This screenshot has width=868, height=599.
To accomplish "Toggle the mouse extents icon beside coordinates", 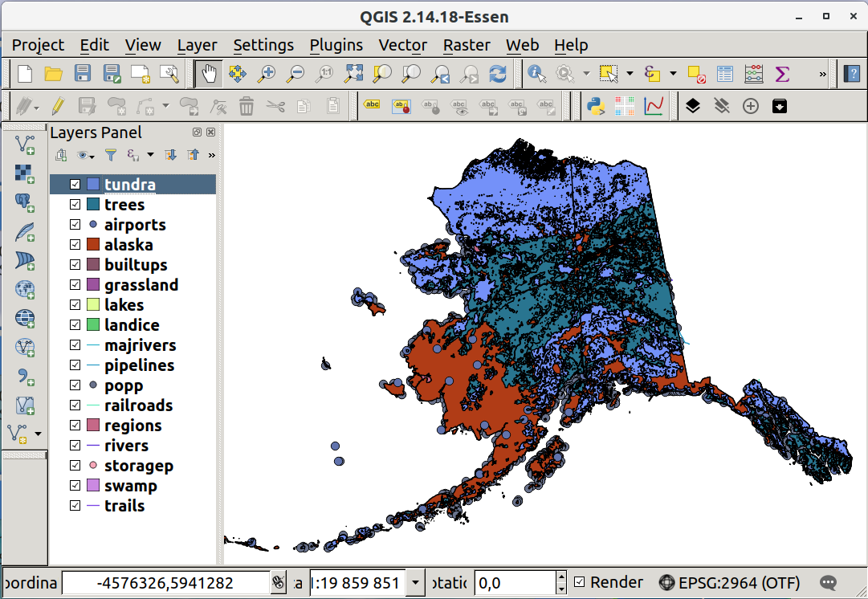I will click(x=279, y=582).
